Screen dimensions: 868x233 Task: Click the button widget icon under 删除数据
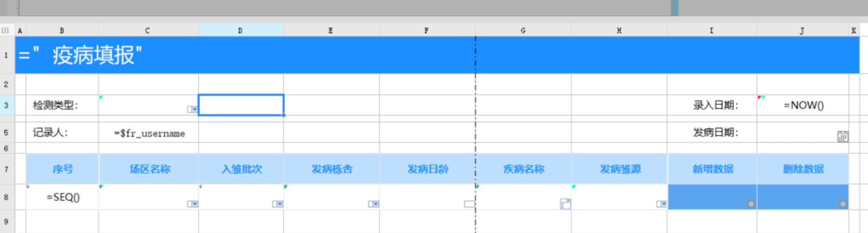click(842, 204)
